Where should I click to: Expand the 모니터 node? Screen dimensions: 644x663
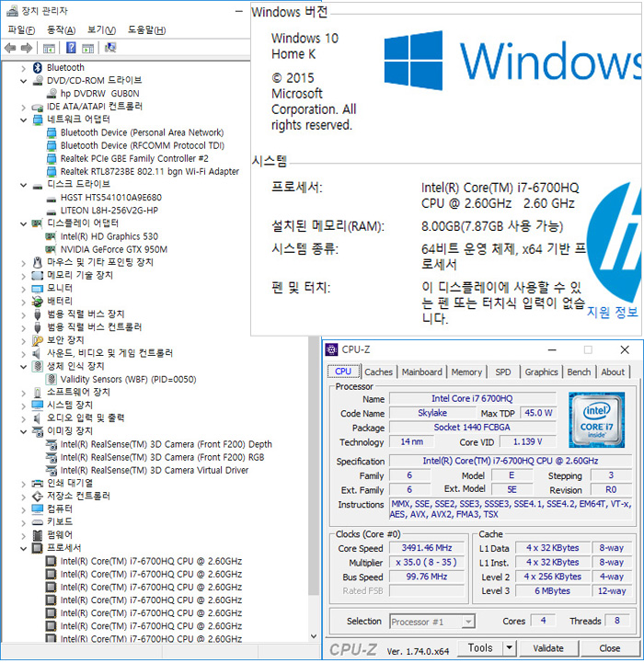click(x=23, y=289)
